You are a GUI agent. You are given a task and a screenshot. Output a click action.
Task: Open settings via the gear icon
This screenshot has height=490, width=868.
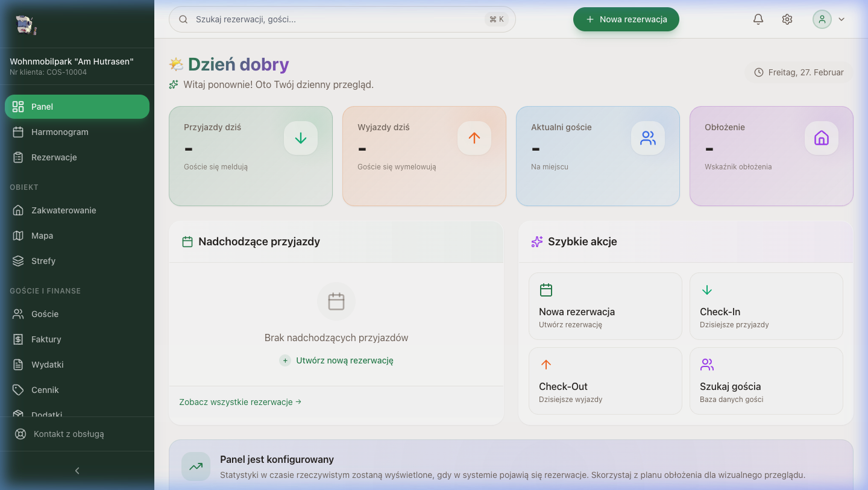(x=787, y=19)
